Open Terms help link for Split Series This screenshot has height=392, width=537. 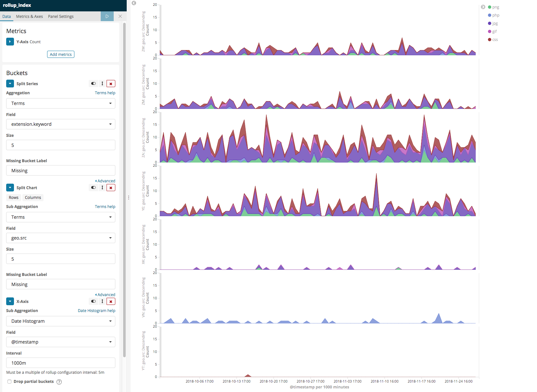coord(105,93)
